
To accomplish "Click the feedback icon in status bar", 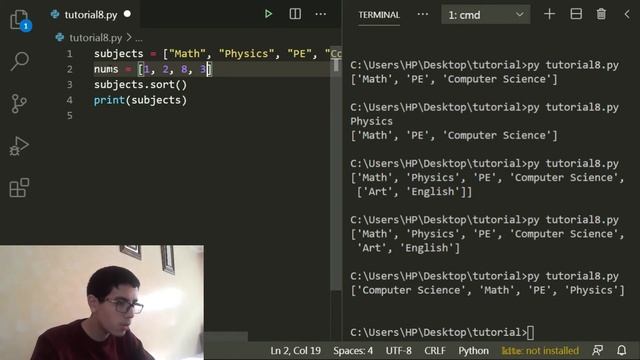I will pos(598,350).
